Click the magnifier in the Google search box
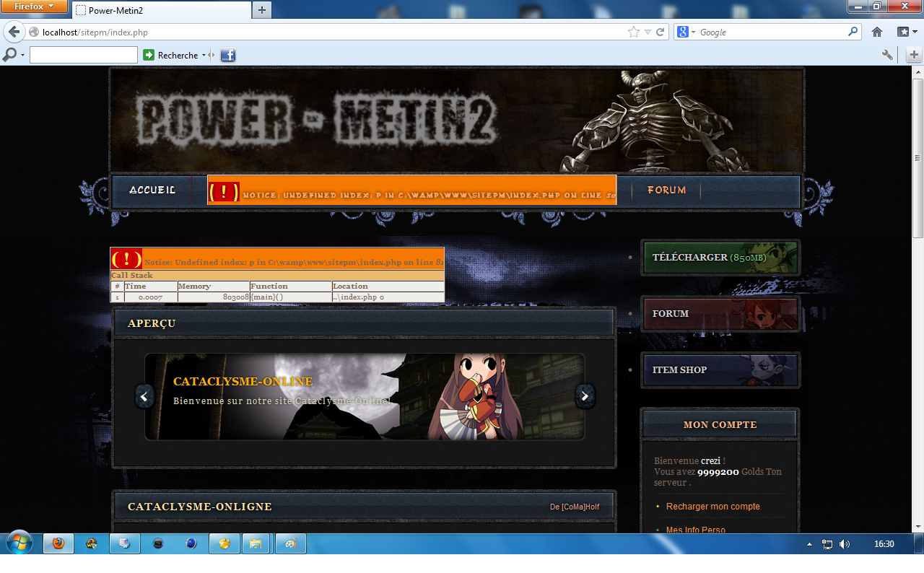This screenshot has width=924, height=573. [x=853, y=32]
